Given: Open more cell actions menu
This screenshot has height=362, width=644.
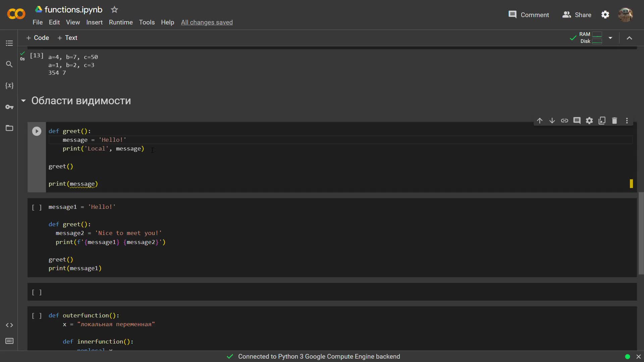Looking at the screenshot, I should [627, 121].
